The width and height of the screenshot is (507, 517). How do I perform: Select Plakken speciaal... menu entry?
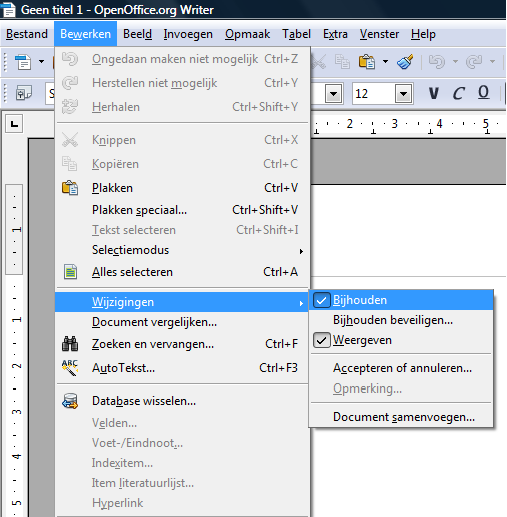pyautogui.click(x=182, y=210)
